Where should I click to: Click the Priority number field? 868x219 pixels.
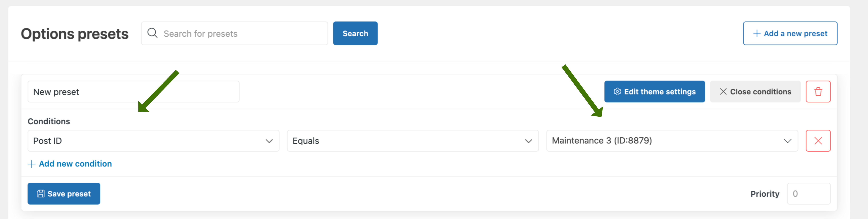coord(809,193)
